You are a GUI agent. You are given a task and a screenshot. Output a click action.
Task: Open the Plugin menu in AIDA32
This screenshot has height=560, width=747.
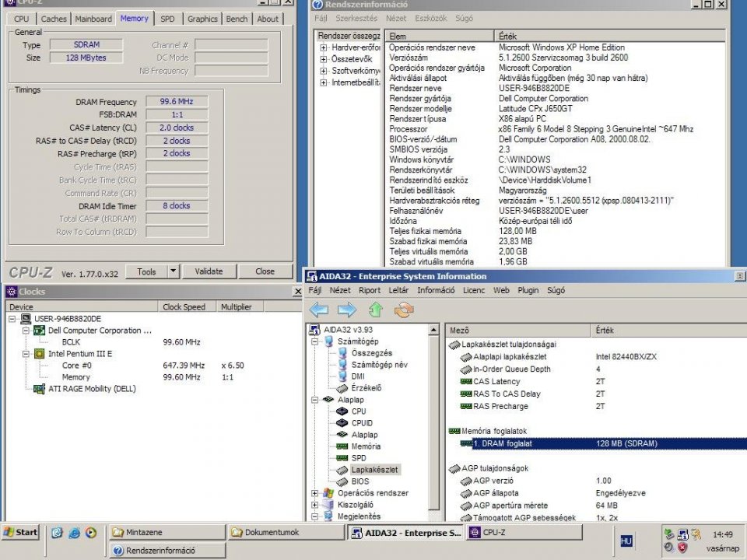point(528,290)
